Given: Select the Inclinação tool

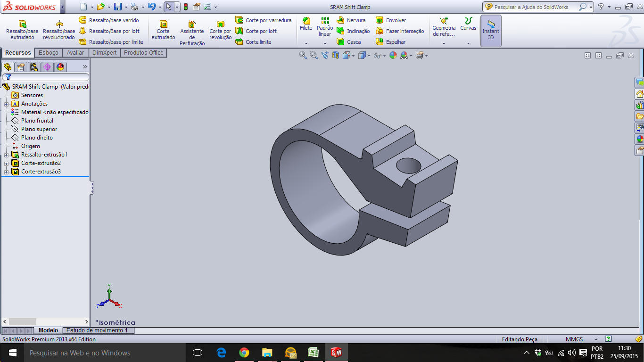Looking at the screenshot, I should [353, 31].
